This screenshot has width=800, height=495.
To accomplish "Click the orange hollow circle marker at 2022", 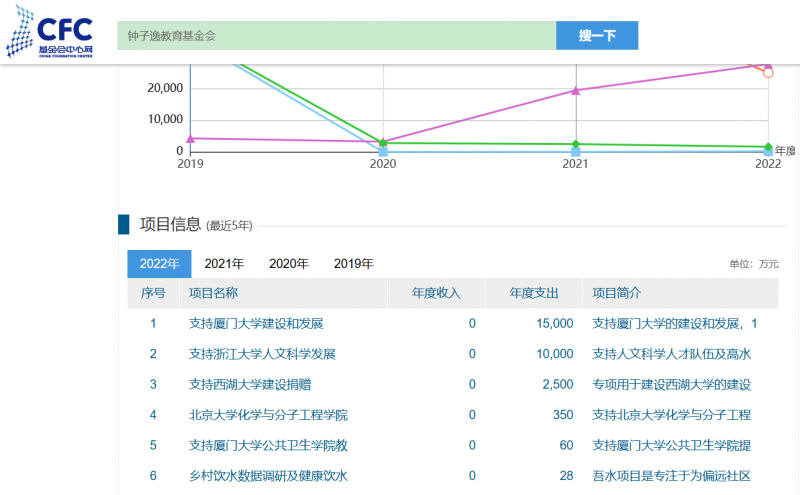I will pos(768,73).
